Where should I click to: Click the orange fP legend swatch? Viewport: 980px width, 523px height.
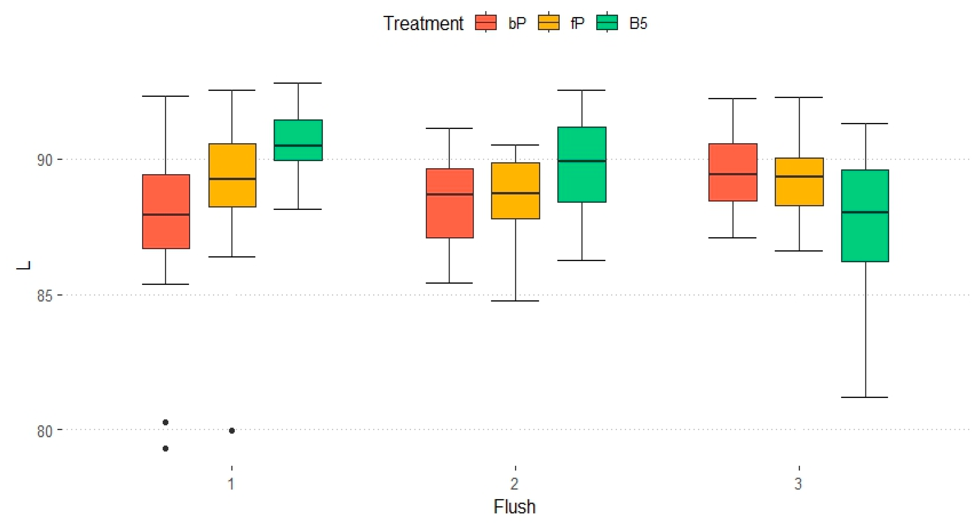coord(548,22)
